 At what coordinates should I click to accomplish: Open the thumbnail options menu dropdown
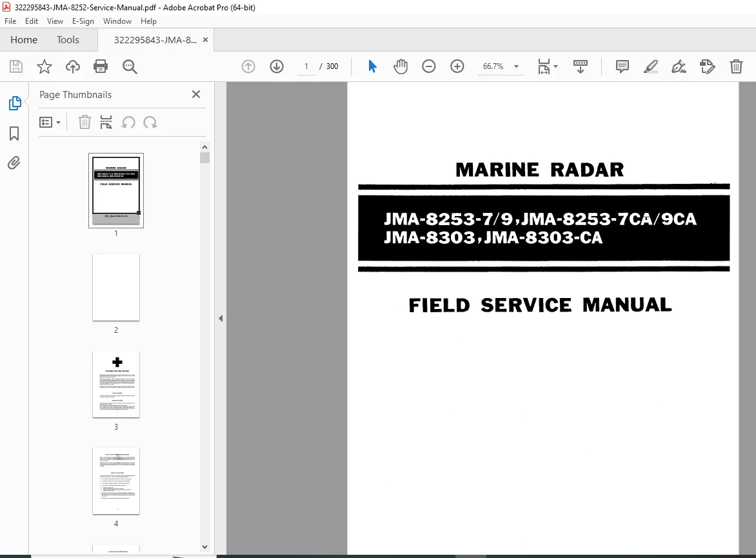click(x=50, y=123)
